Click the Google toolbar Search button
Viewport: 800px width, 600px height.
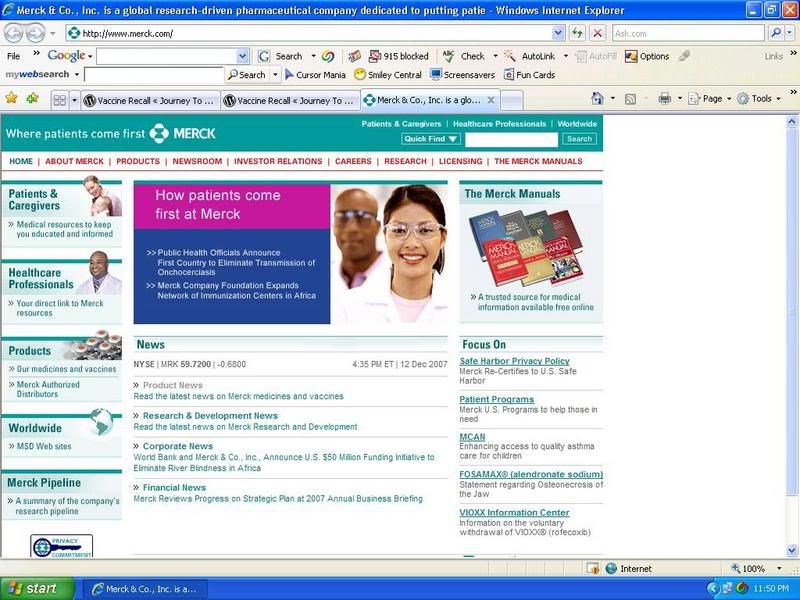click(282, 56)
